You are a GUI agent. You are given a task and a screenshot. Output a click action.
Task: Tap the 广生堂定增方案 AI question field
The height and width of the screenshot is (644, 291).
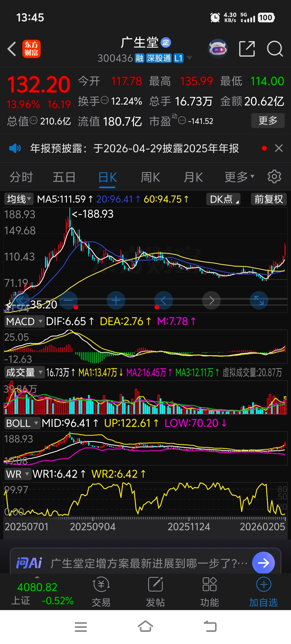pos(149,563)
